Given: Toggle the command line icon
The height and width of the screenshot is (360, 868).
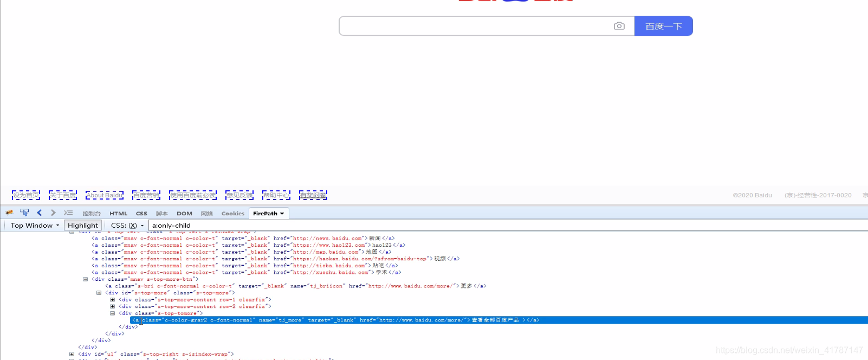Looking at the screenshot, I should [68, 213].
